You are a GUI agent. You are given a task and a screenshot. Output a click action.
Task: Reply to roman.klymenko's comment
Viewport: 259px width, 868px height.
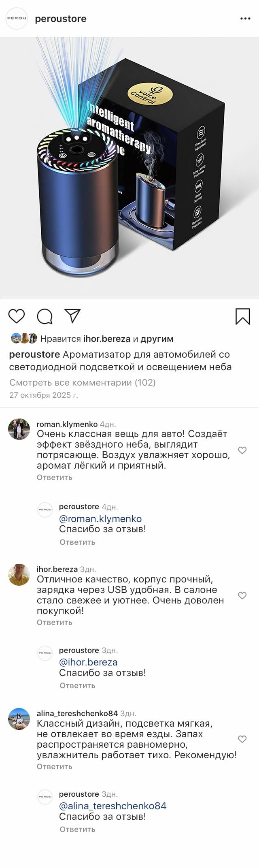coord(54,477)
